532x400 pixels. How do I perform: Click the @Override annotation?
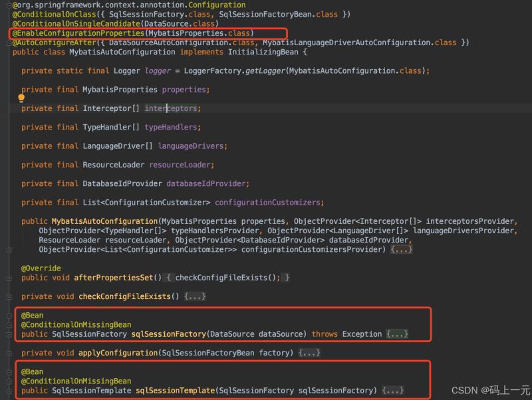coord(41,268)
